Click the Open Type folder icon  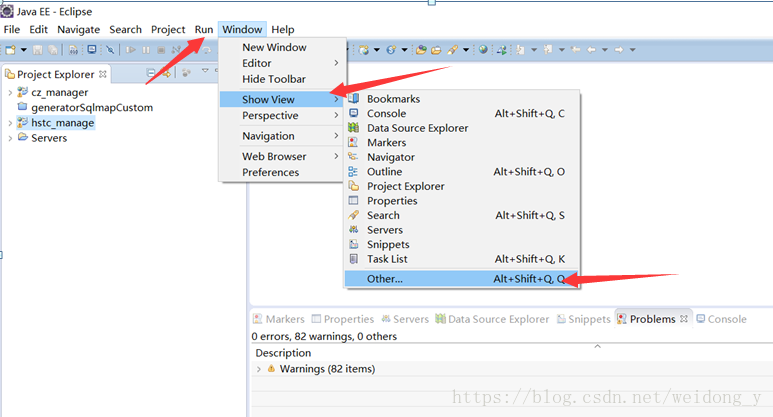421,50
